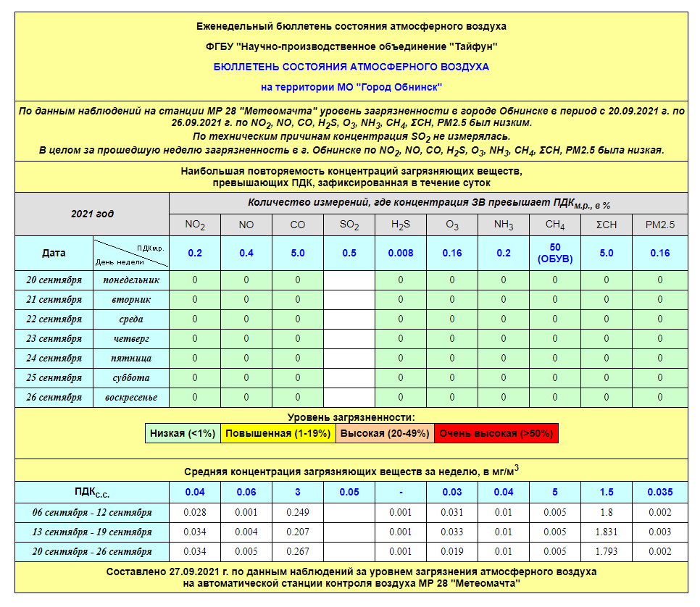Select the yellow "Повышенная (1-19%)" legend swatch
This screenshot has height=607, width=700.
coord(278,434)
